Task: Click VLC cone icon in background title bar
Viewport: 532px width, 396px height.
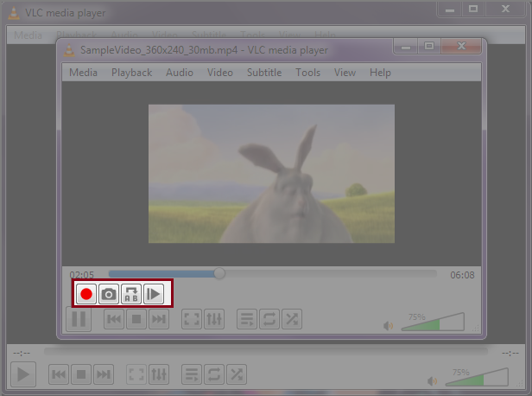Action: tap(14, 13)
